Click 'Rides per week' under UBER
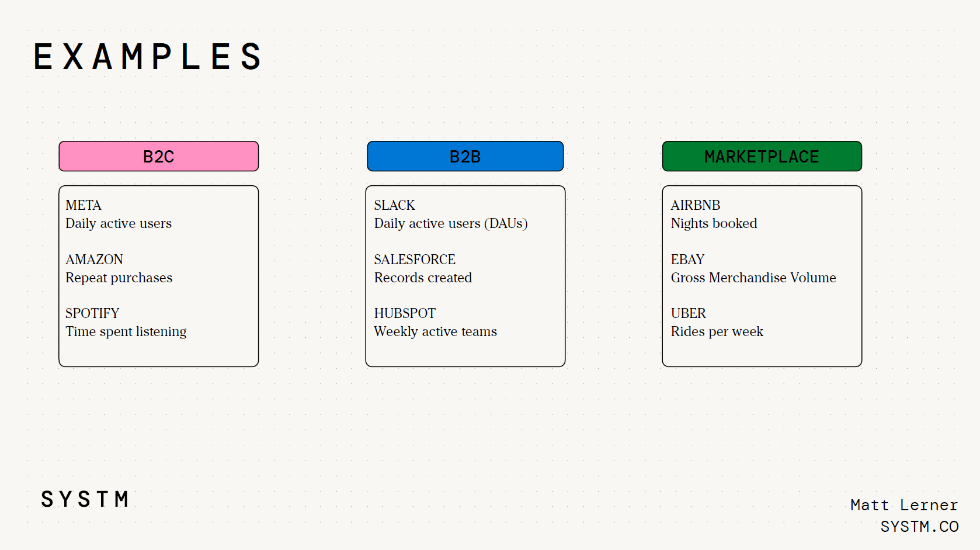Image resolution: width=980 pixels, height=550 pixels. 717,331
